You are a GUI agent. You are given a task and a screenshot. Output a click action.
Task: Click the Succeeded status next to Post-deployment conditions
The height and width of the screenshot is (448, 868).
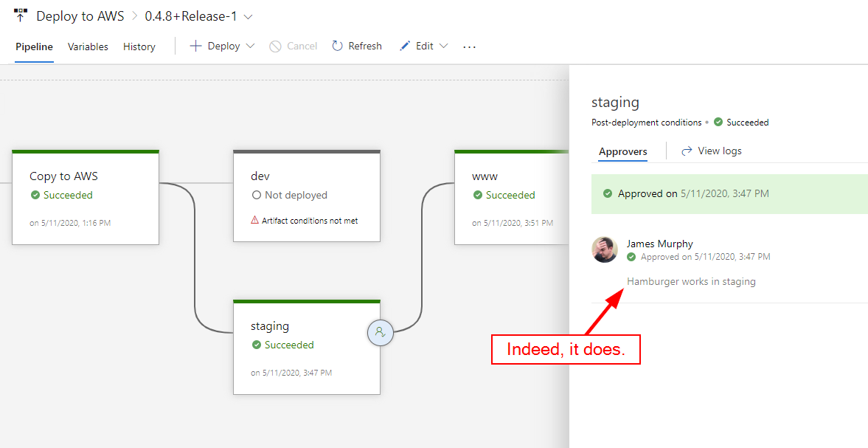pos(741,122)
